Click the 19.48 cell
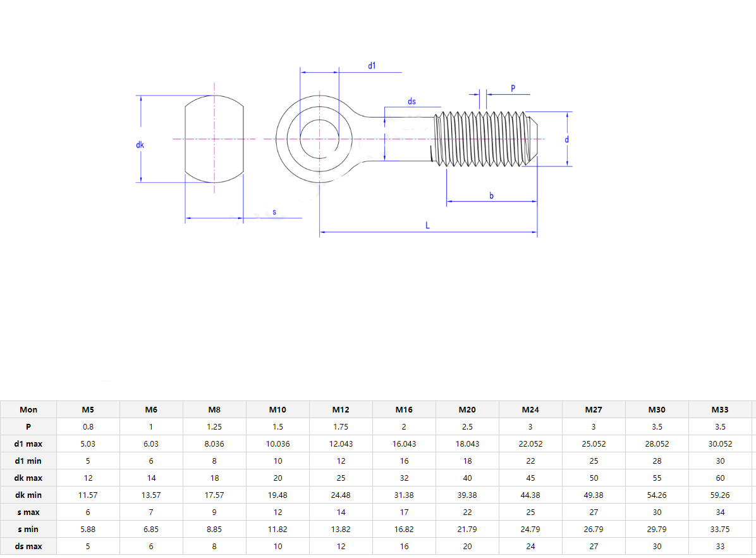 pyautogui.click(x=277, y=495)
